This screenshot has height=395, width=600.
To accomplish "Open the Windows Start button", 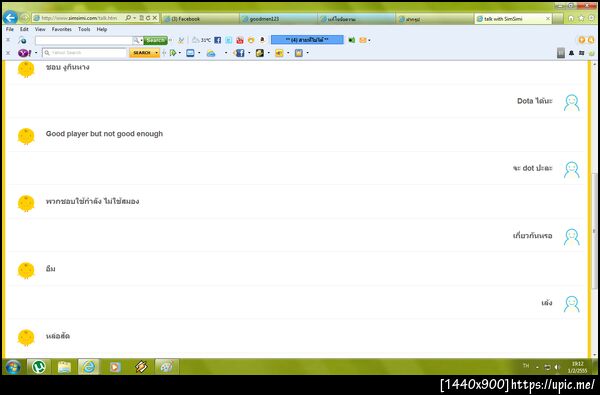I will coord(13,367).
